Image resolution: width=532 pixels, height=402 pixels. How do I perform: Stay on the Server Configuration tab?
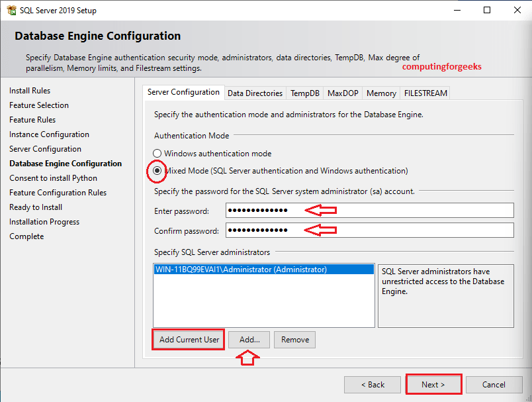click(183, 93)
